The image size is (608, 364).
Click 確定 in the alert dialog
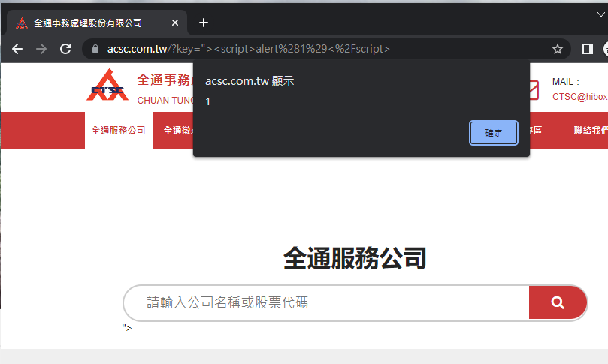point(493,133)
